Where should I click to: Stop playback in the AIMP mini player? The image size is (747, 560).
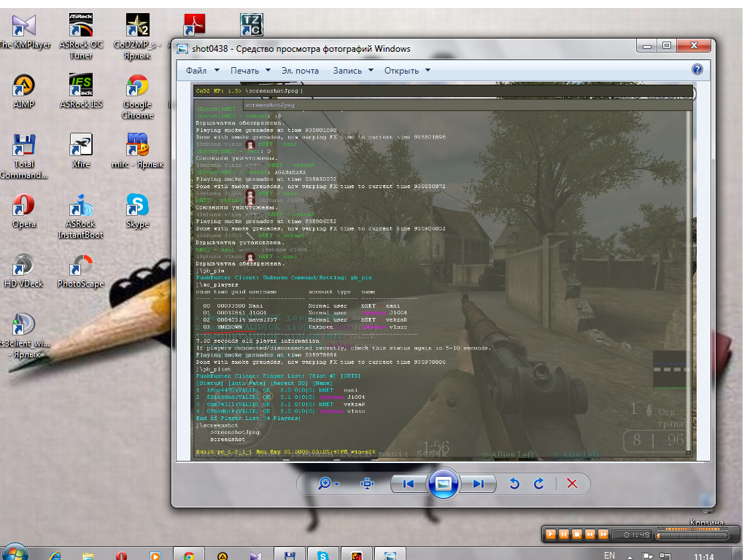pyautogui.click(x=577, y=534)
